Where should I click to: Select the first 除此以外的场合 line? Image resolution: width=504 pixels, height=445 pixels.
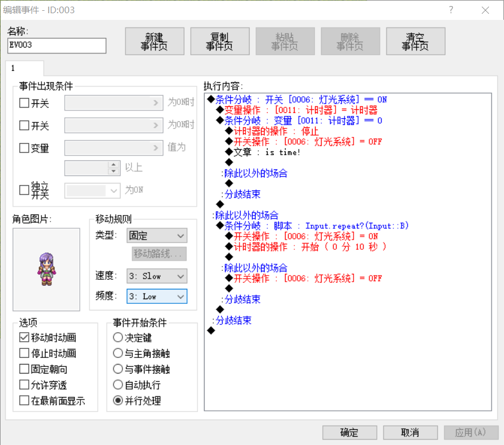(x=255, y=173)
